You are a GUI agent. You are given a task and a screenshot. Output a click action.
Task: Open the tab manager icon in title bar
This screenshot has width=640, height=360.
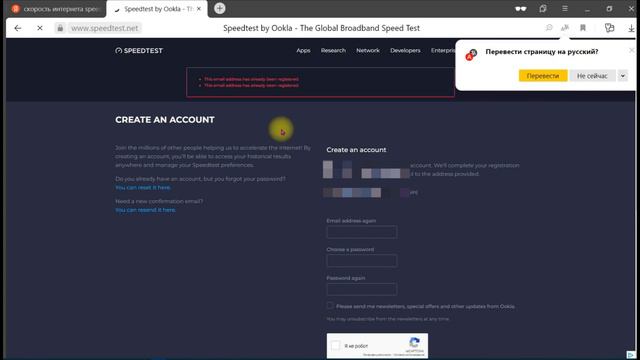(542, 9)
